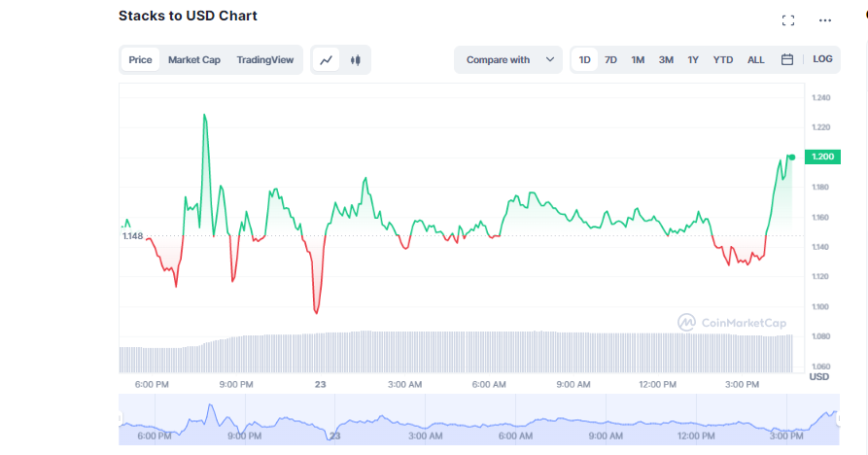The image size is (868, 455).
Task: Click the 1.148 opening price label
Action: (x=132, y=236)
